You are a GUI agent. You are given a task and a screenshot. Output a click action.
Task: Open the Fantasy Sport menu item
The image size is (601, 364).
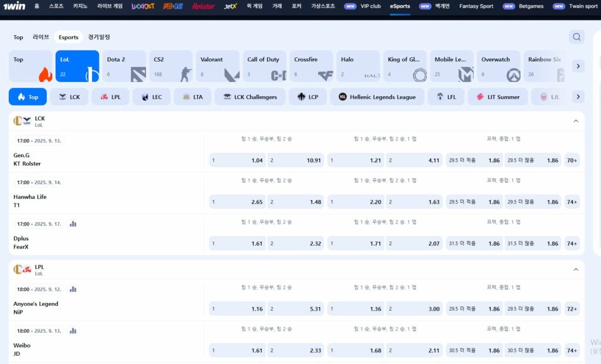[476, 6]
